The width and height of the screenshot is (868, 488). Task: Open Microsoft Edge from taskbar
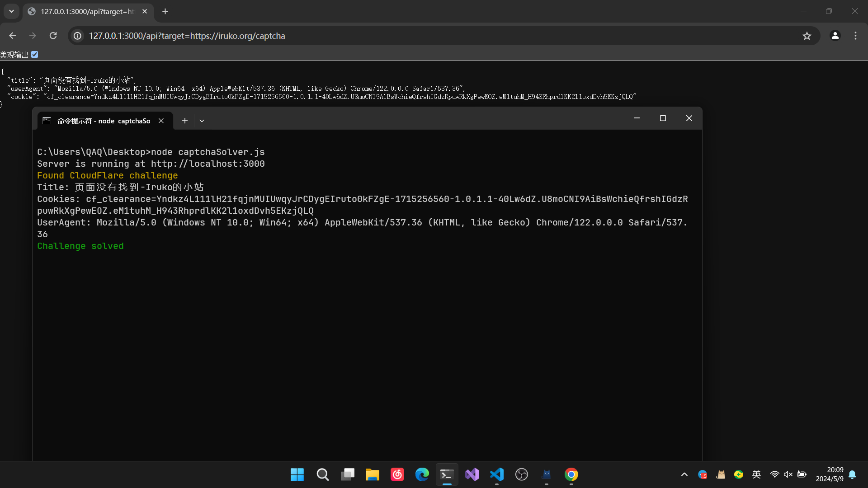point(422,474)
